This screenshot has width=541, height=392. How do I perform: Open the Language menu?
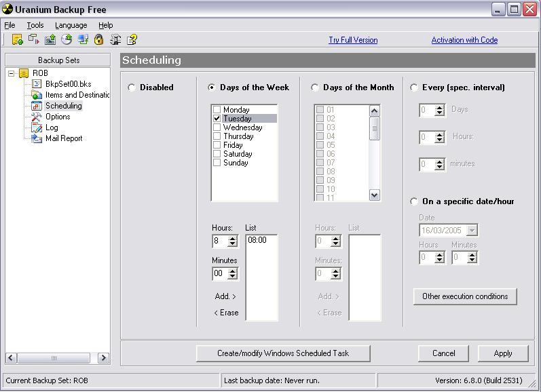[x=71, y=25]
